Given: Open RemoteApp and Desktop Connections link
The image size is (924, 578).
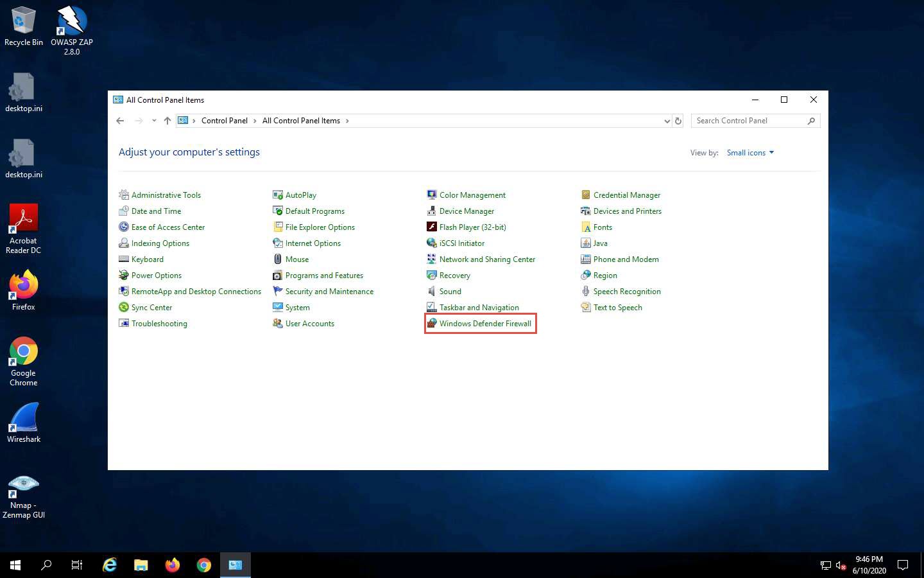Looking at the screenshot, I should click(196, 292).
